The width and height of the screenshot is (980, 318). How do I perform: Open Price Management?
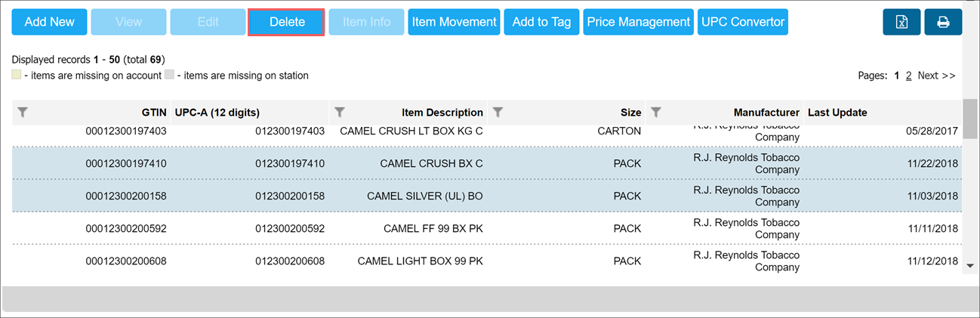tap(639, 22)
